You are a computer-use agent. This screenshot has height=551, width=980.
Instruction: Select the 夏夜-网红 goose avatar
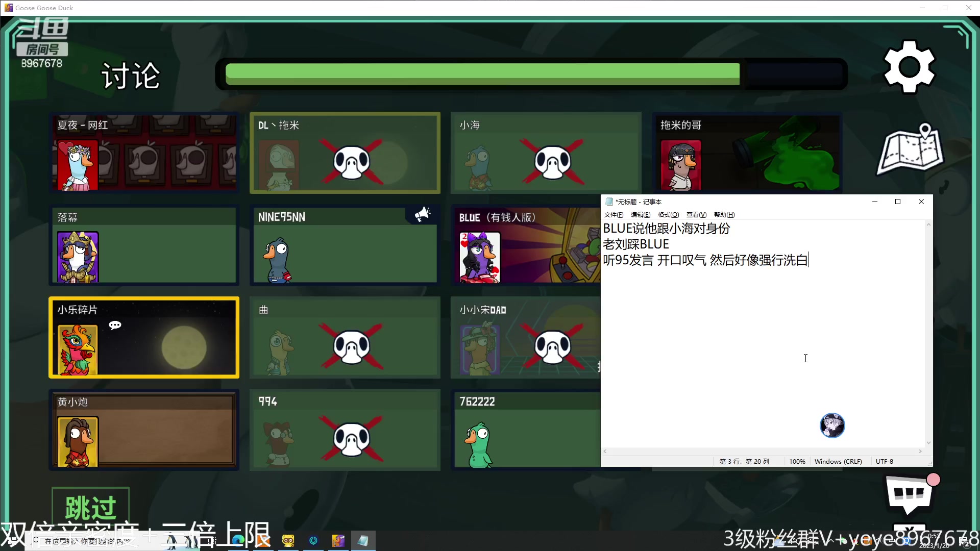[78, 166]
